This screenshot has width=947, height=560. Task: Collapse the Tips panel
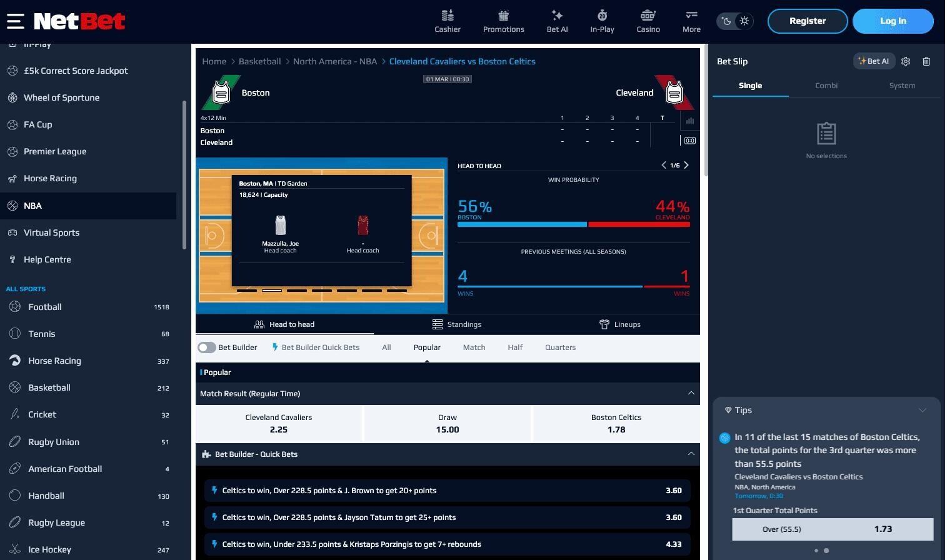click(x=922, y=410)
